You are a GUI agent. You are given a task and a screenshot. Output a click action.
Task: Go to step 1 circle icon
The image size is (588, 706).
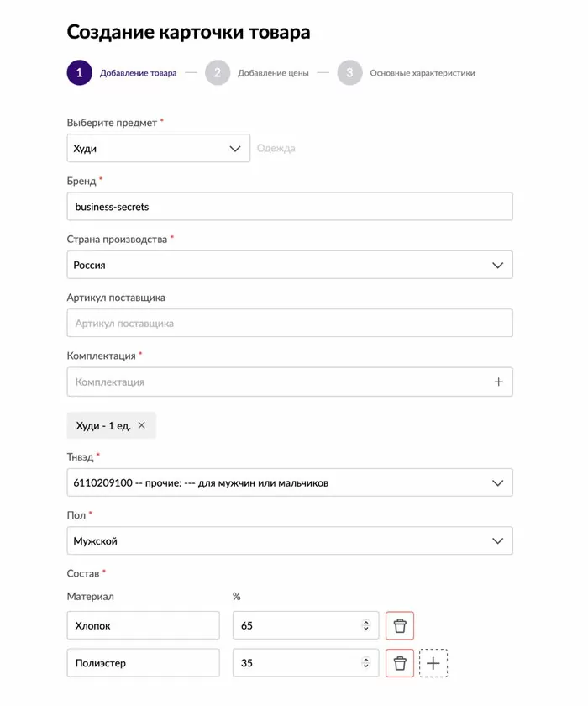pos(79,73)
